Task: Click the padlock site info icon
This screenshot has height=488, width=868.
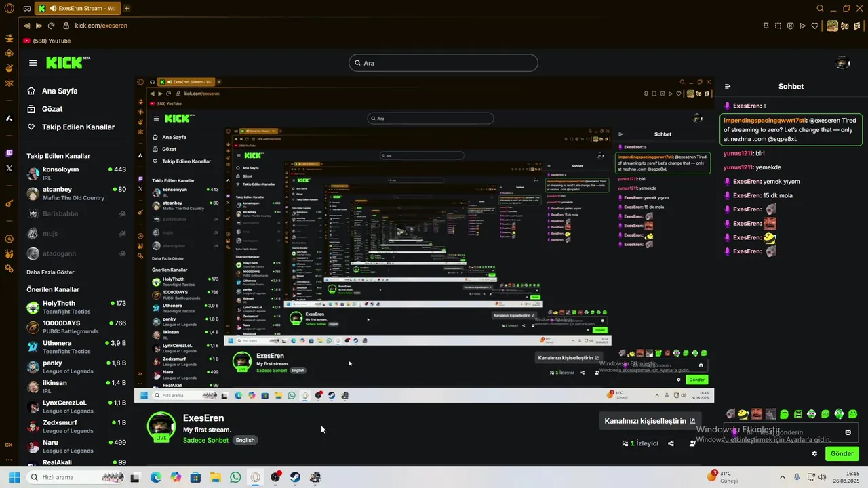Action: (x=66, y=26)
